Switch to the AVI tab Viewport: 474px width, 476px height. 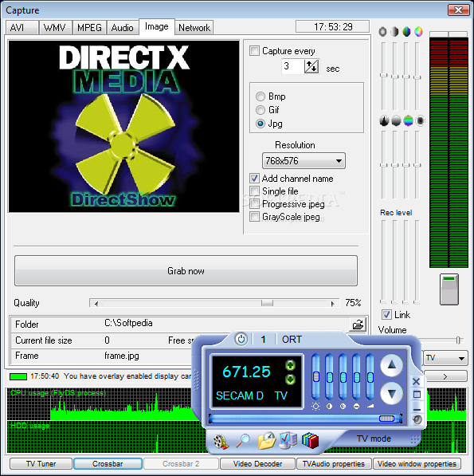(x=22, y=28)
